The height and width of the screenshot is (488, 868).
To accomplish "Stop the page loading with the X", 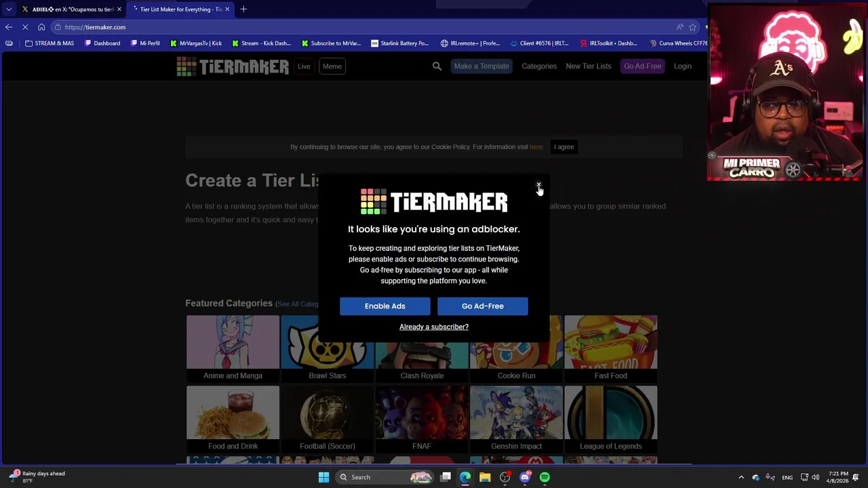I will 25,27.
